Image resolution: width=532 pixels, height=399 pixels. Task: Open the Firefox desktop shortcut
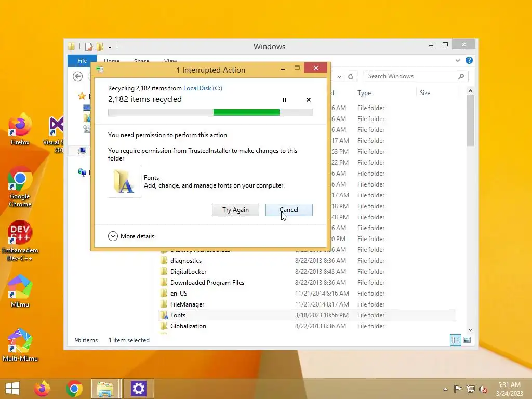(x=20, y=129)
